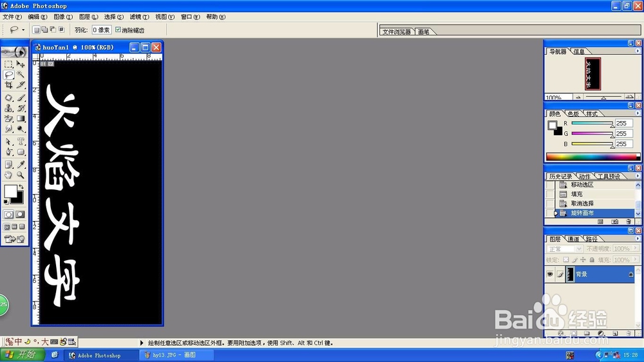The height and width of the screenshot is (362, 644).
Task: Select the Type tool
Action: [21, 141]
